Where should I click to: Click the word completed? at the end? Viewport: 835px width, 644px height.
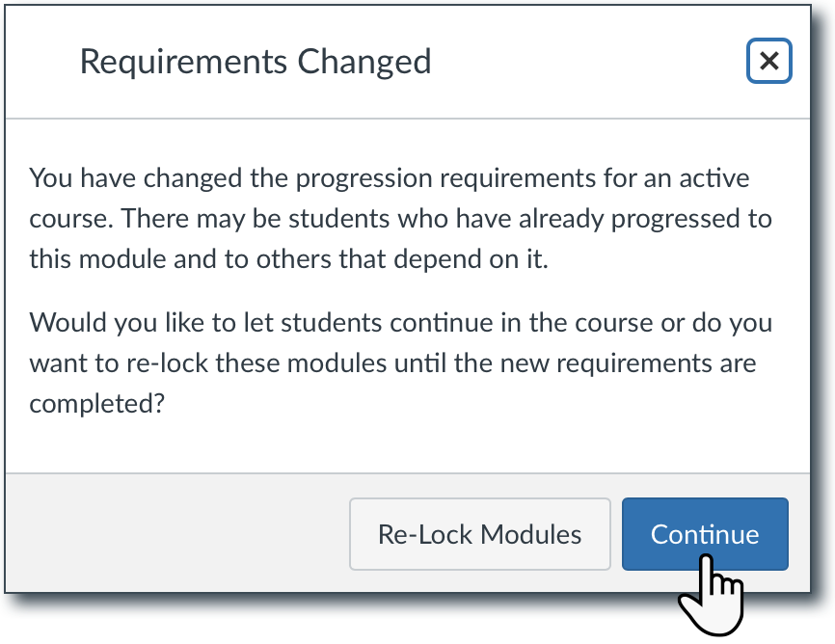(94, 403)
